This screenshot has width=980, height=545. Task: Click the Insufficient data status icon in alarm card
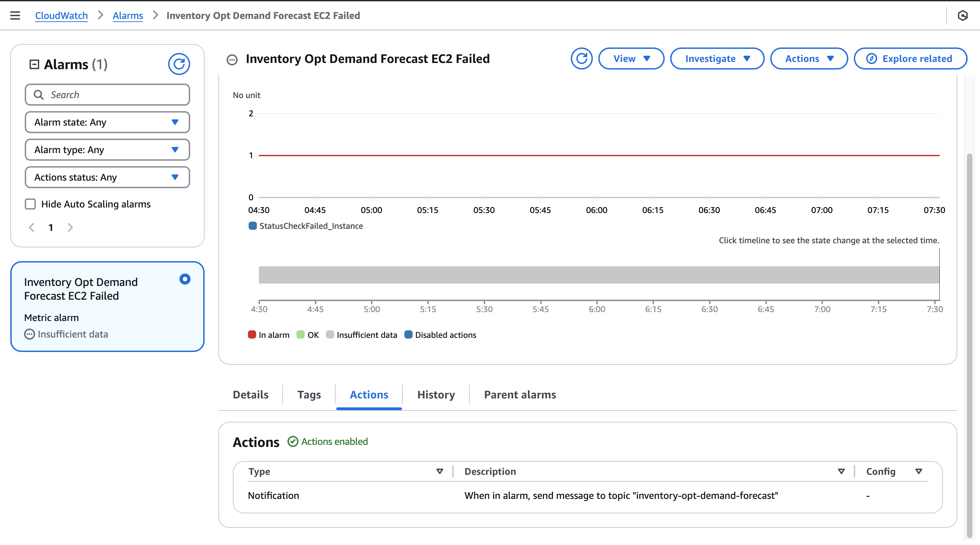coord(29,334)
